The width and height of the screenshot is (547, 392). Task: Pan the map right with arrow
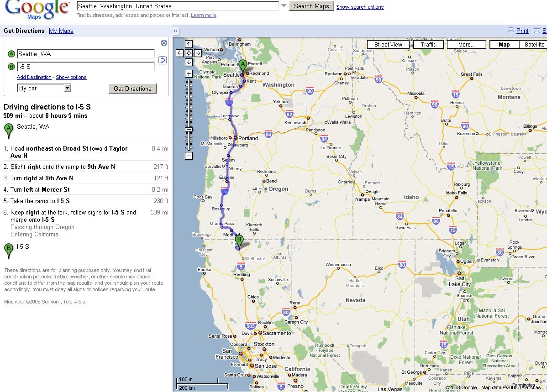tap(198, 53)
